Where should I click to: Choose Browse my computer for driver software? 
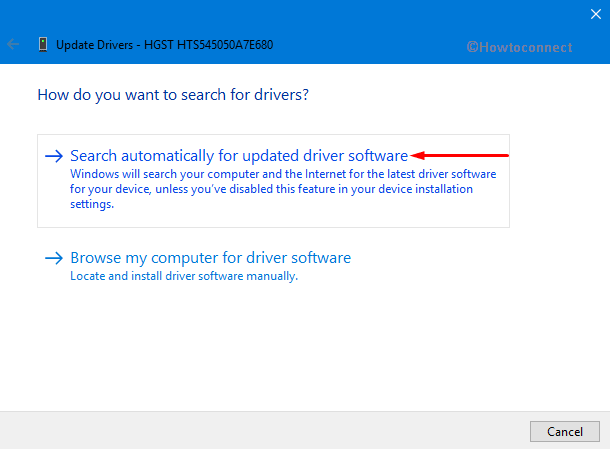[210, 258]
